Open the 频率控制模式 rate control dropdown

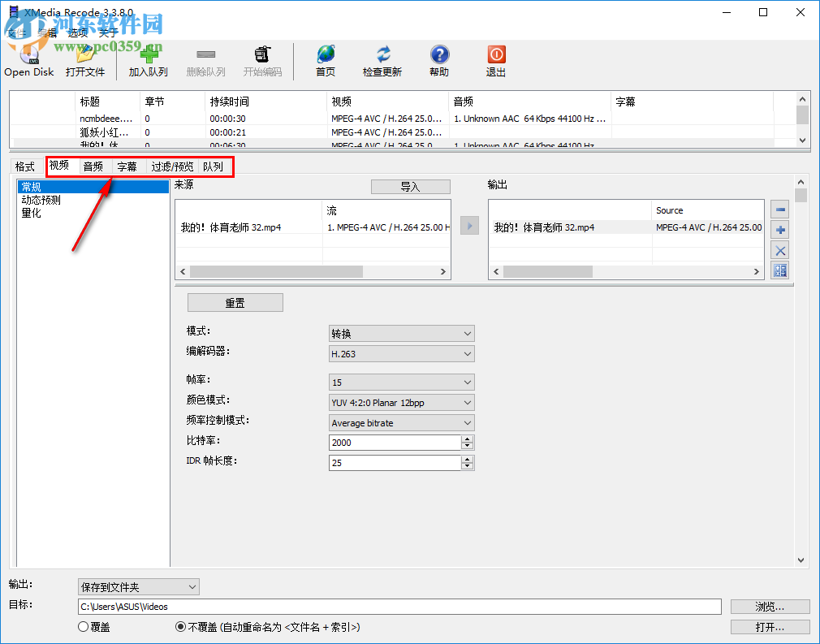pyautogui.click(x=401, y=422)
